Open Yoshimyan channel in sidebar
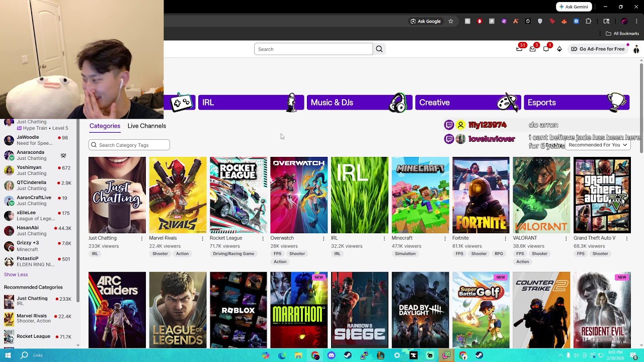644x362 pixels. tap(39, 170)
